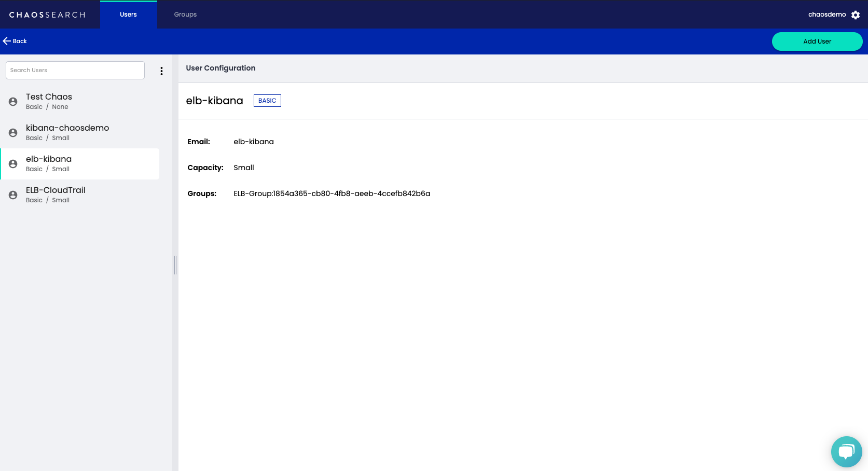Viewport: 868px width, 471px height.
Task: Click 'Basic / None' under Test Chaos
Action: click(47, 107)
